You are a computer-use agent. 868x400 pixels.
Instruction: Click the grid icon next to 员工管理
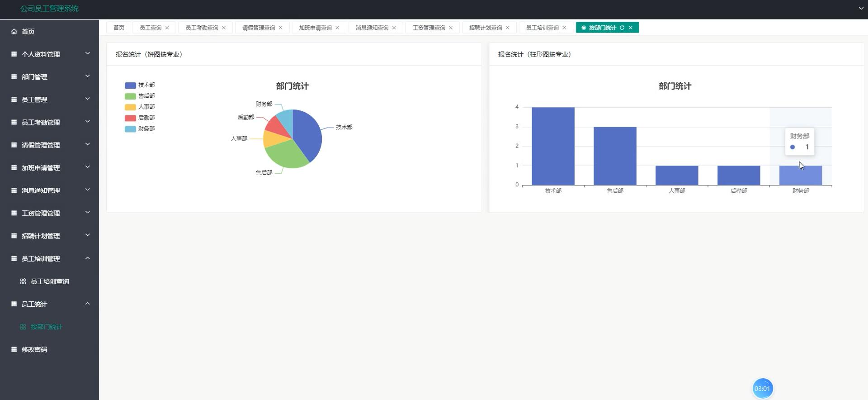pos(14,100)
